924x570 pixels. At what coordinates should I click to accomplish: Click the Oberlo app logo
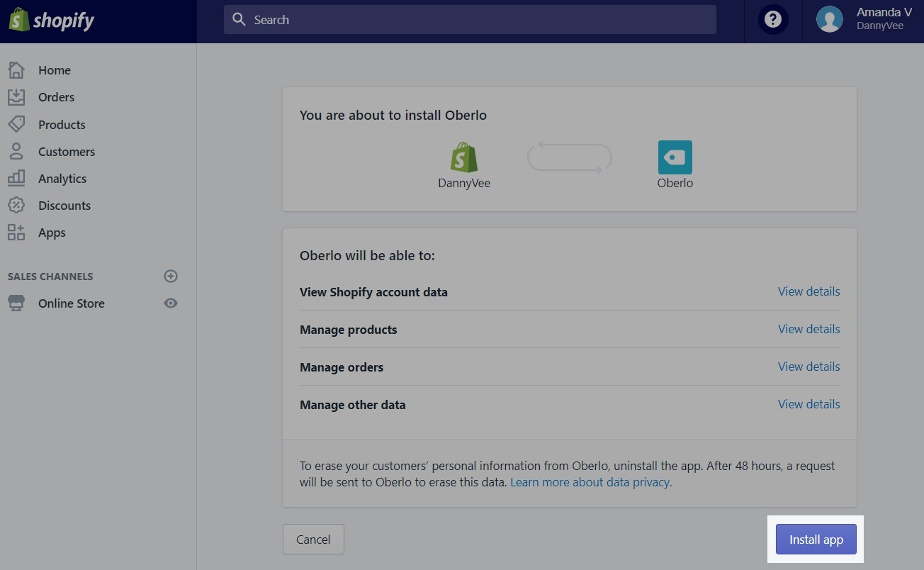(x=675, y=157)
